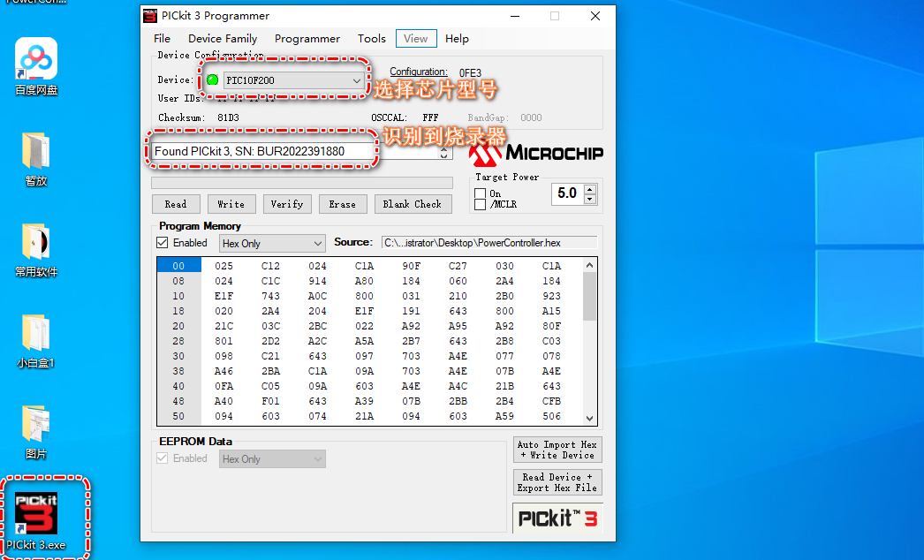Screen dimensions: 924x560
Task: Click the Write button
Action: [x=231, y=204]
